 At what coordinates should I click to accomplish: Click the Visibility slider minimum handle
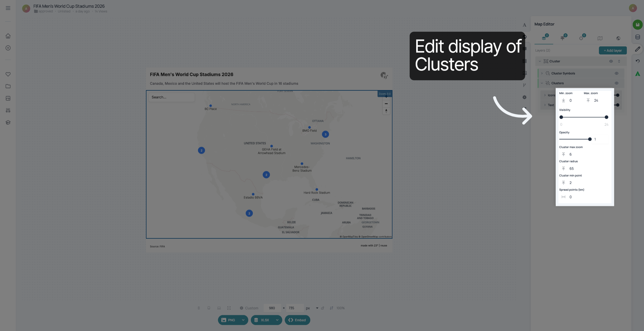[x=561, y=117]
